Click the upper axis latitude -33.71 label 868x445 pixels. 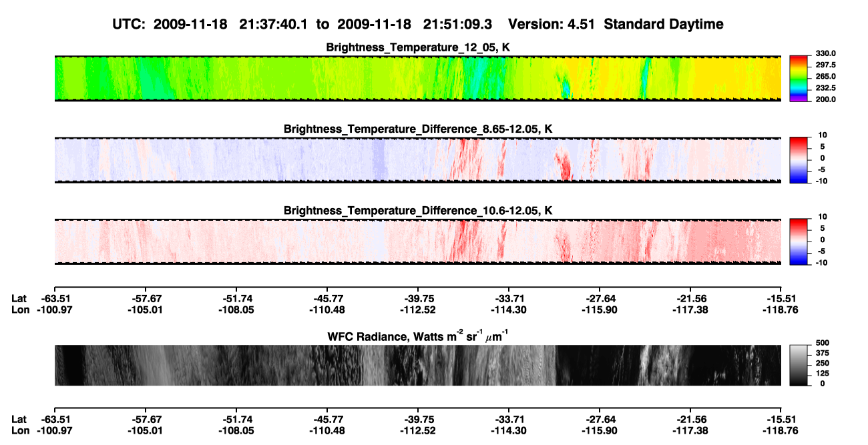[509, 299]
